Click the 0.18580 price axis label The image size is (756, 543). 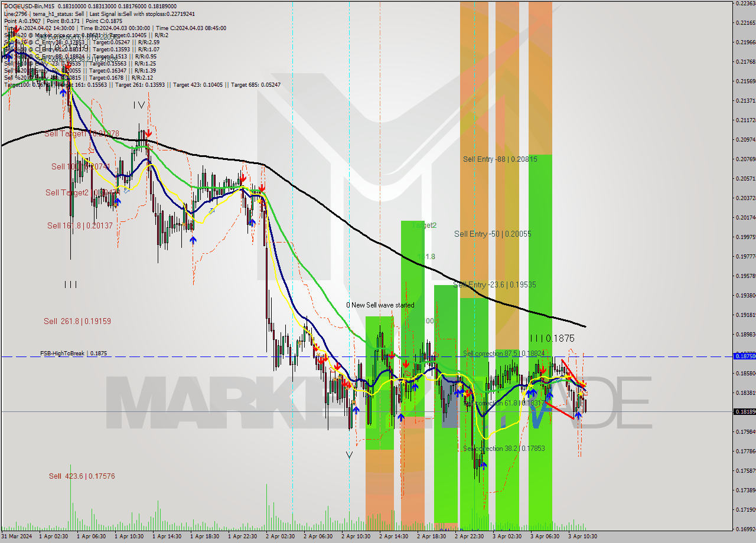coord(745,373)
